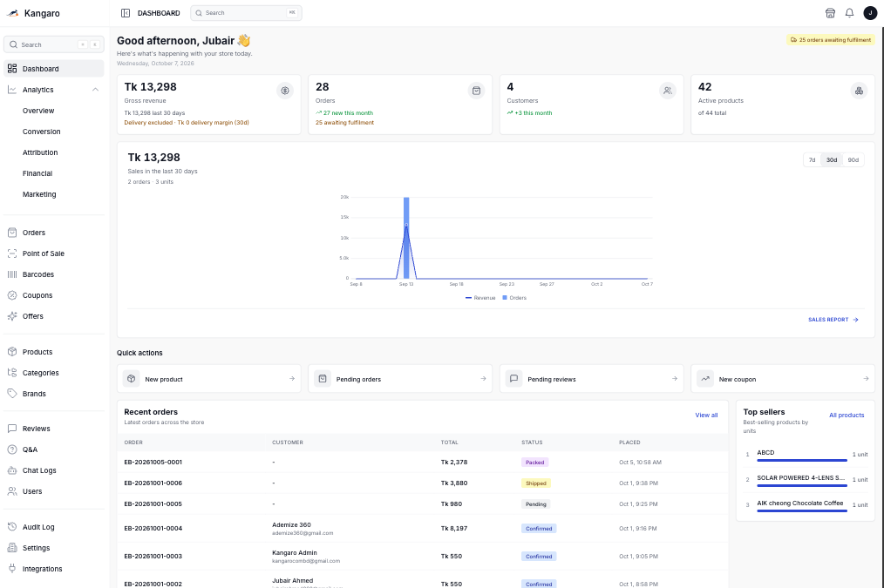The height and width of the screenshot is (588, 884).
Task: Follow the Sales Report link
Action: (x=833, y=320)
